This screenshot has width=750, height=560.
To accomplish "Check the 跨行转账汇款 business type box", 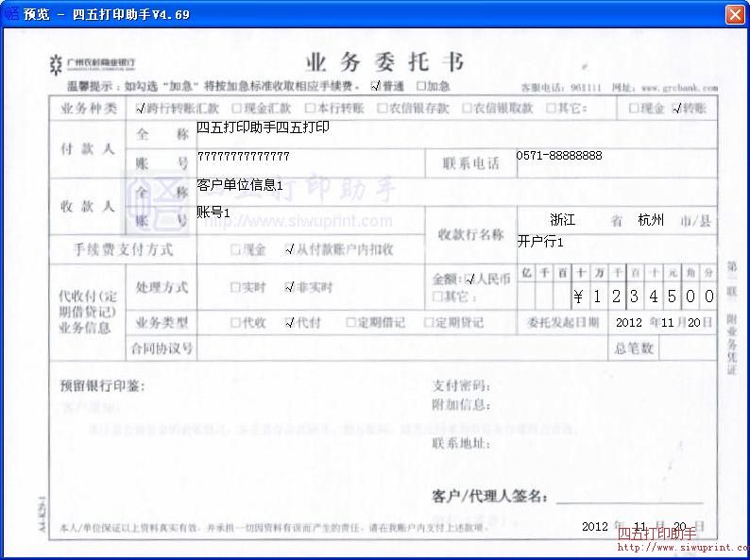I will [140, 109].
